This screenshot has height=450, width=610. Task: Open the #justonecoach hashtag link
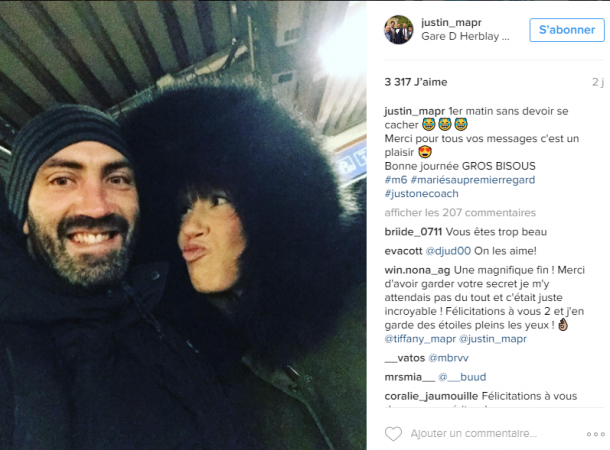421,193
